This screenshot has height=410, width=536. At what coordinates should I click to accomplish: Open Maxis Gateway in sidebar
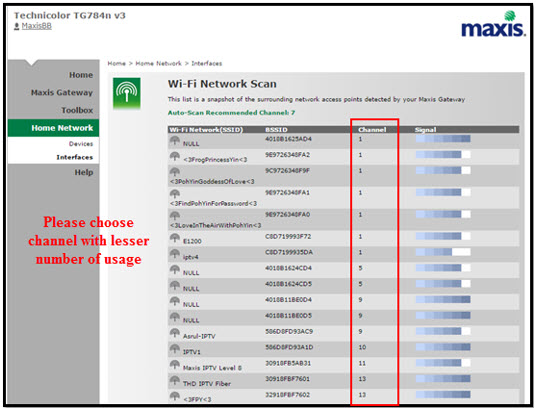tap(62, 93)
